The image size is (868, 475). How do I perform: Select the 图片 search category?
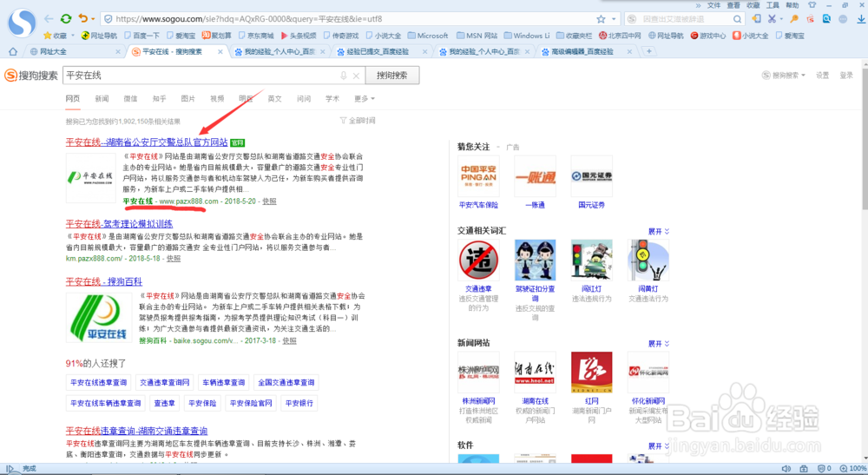[187, 98]
